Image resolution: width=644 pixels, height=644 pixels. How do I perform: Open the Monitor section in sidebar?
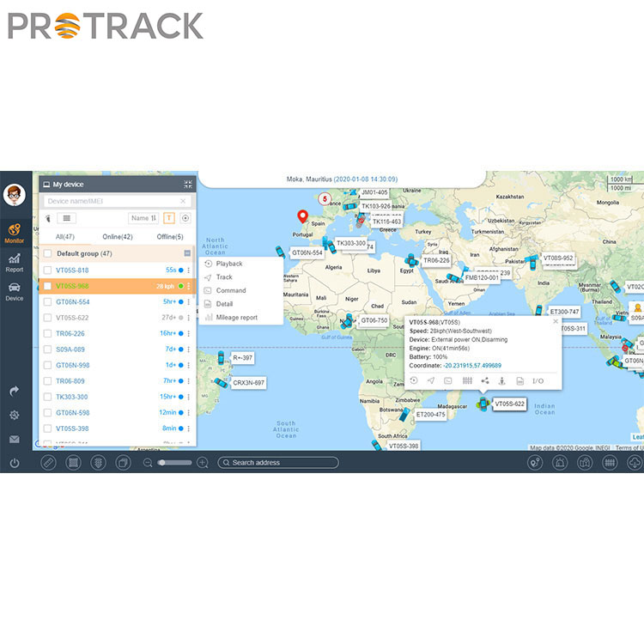pos(15,233)
